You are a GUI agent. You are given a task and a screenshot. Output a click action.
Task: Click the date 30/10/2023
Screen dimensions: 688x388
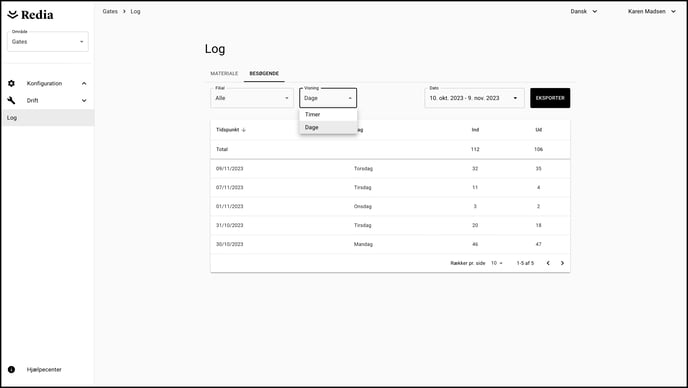(x=229, y=244)
